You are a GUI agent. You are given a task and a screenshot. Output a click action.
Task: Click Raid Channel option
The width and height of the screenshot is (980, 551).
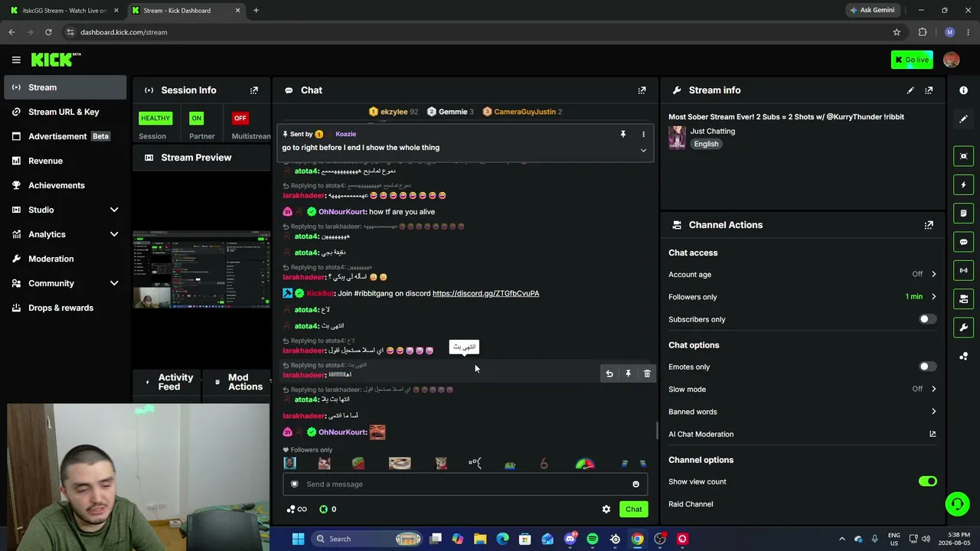coord(691,504)
